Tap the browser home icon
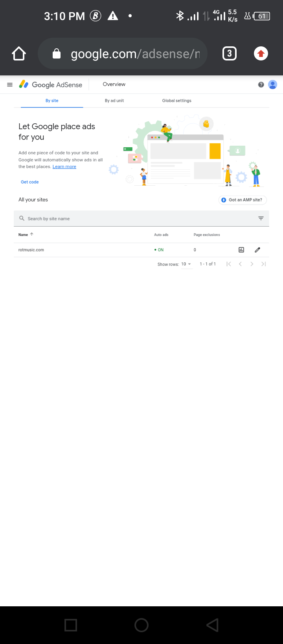283x644 pixels. (x=19, y=54)
